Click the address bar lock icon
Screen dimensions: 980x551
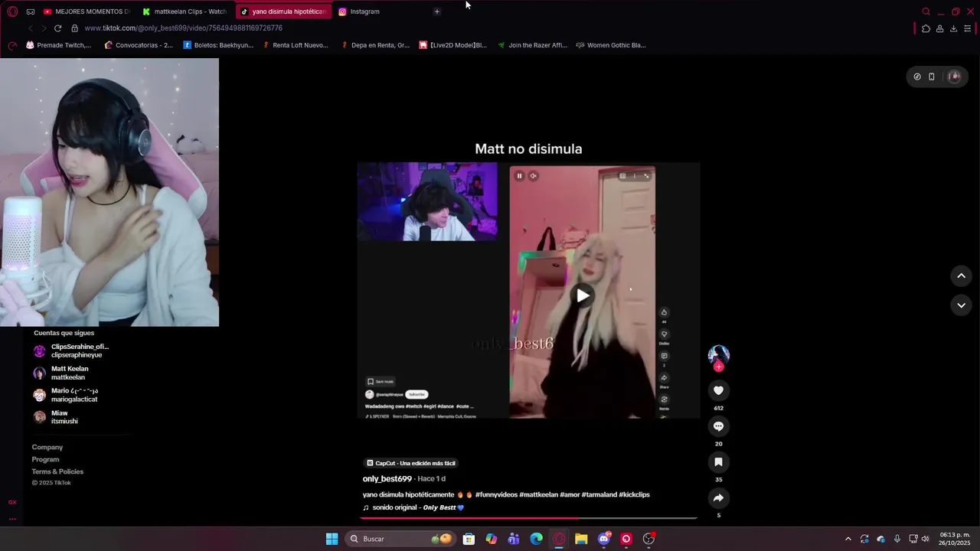tap(74, 28)
